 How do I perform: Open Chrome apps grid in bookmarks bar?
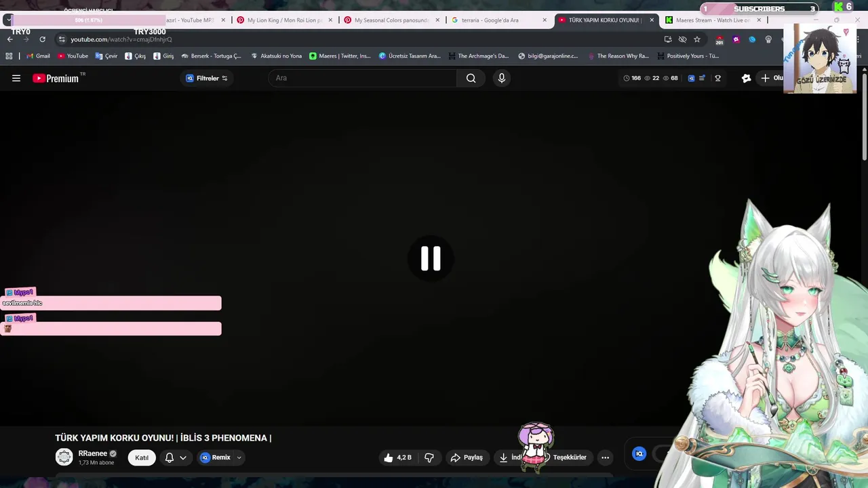pyautogui.click(x=9, y=56)
